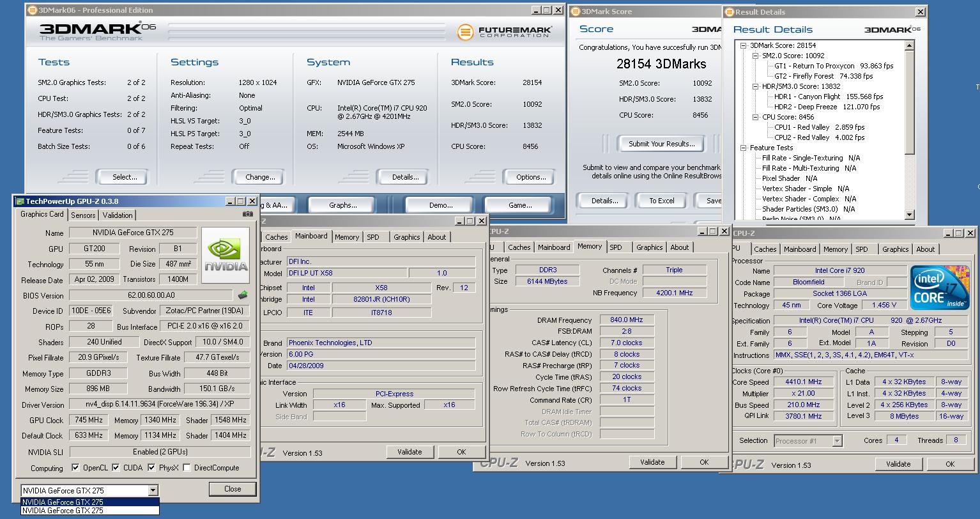
Task: Collapse the CPU Score: 8456 node
Action: pos(756,117)
